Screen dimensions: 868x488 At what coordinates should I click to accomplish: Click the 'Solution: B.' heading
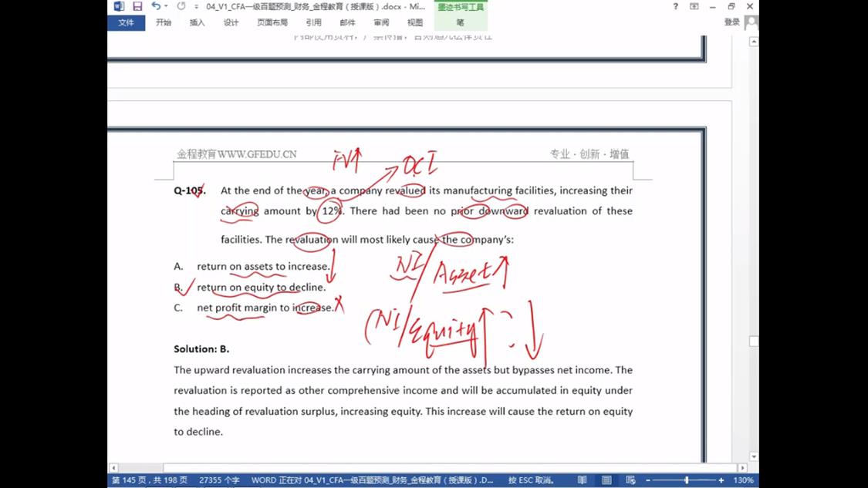coord(201,349)
